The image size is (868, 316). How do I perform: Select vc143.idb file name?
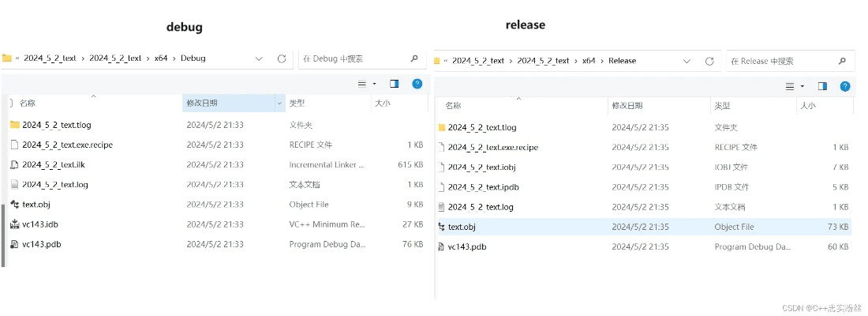40,224
